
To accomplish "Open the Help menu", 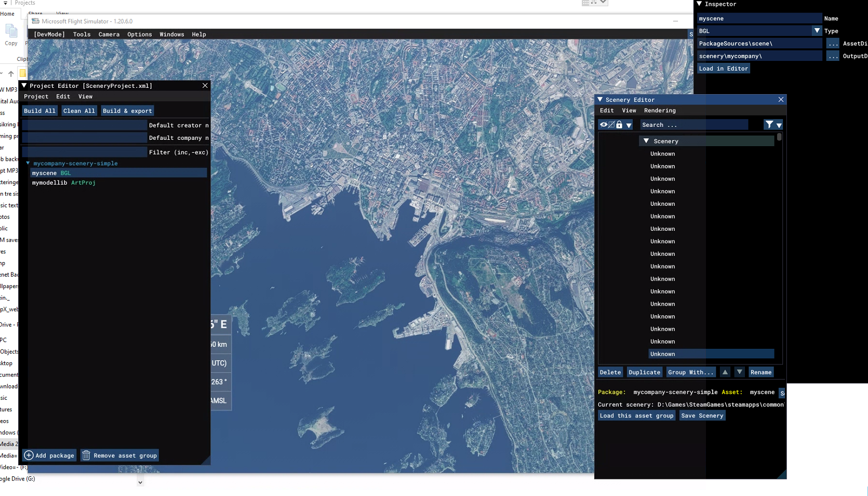I will 199,34.
